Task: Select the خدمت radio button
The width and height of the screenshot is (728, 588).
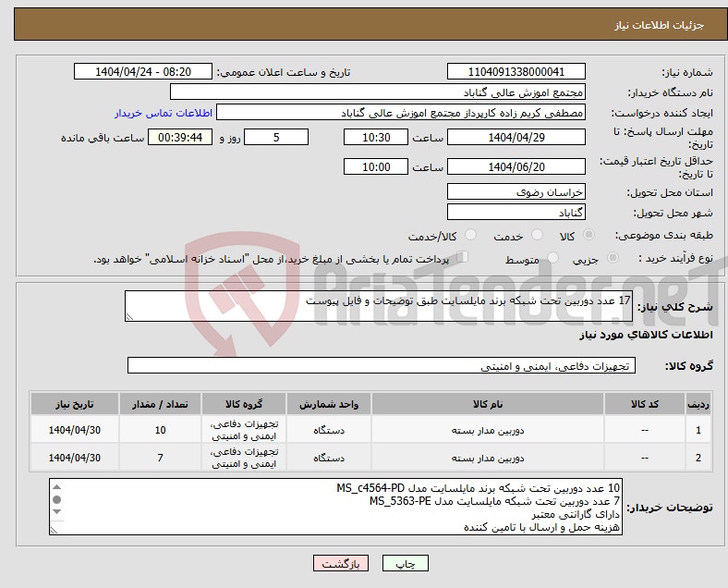Action: point(537,235)
